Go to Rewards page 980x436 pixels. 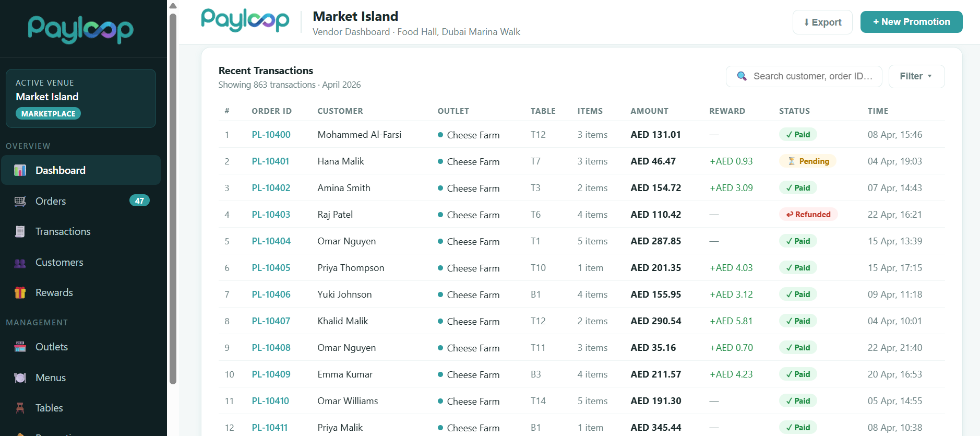tap(81, 292)
